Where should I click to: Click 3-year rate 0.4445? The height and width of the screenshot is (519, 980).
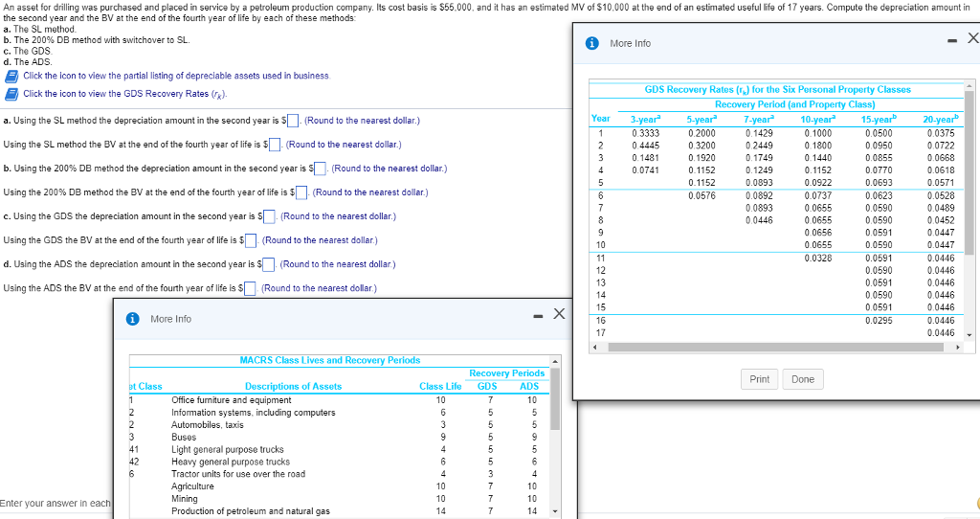(x=646, y=146)
